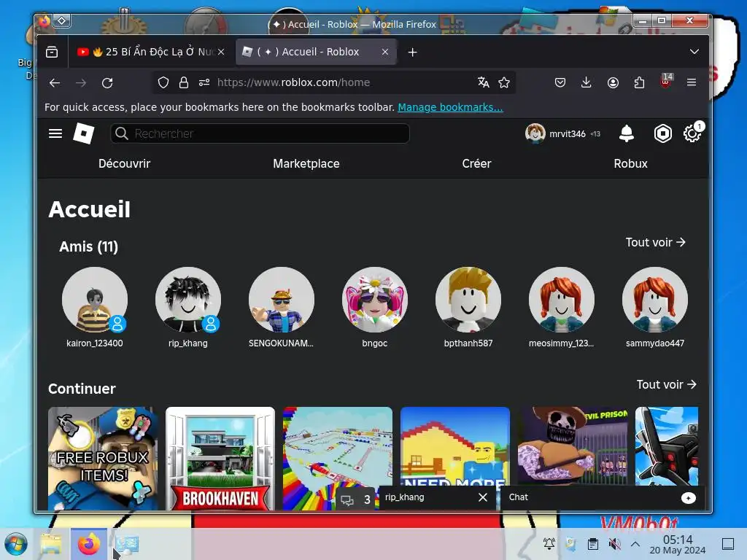Open the Robux menu item
The height and width of the screenshot is (560, 747).
(630, 164)
